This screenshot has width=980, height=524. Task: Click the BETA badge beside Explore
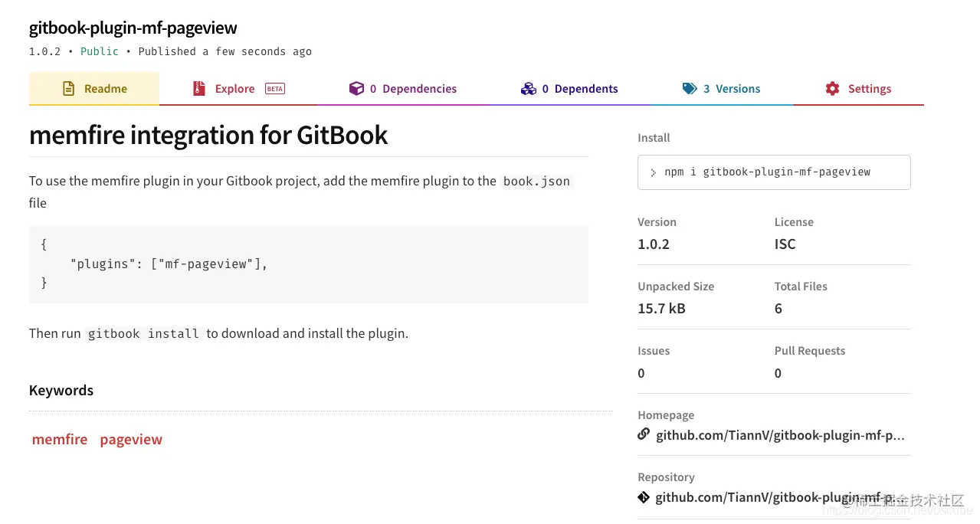(275, 89)
